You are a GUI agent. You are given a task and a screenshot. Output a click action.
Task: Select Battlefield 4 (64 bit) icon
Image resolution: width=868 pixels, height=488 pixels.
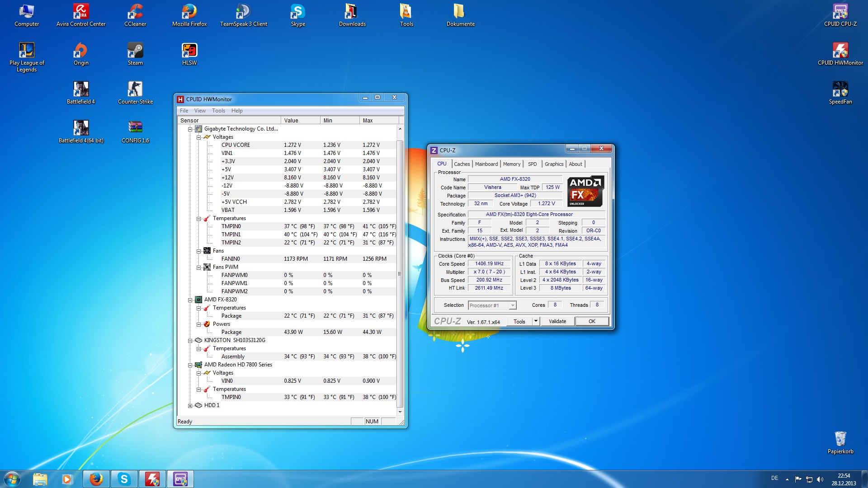coord(81,132)
